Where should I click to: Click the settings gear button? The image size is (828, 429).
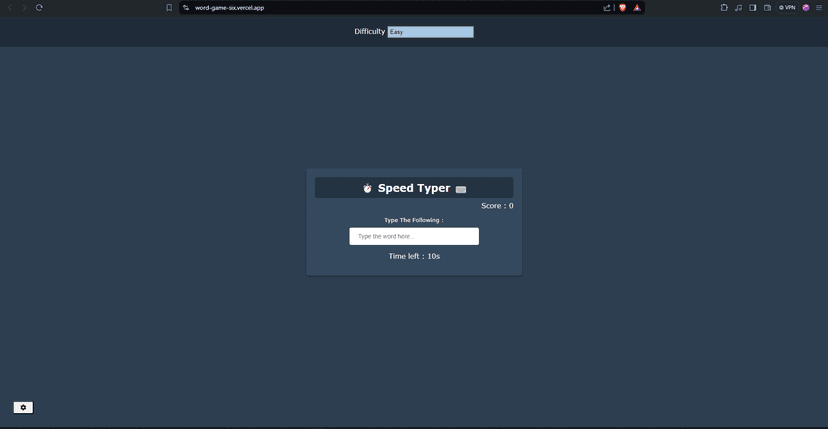[x=23, y=407]
